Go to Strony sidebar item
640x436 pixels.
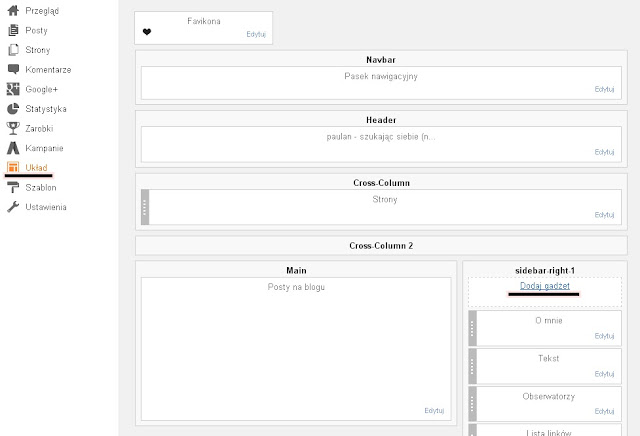point(38,50)
